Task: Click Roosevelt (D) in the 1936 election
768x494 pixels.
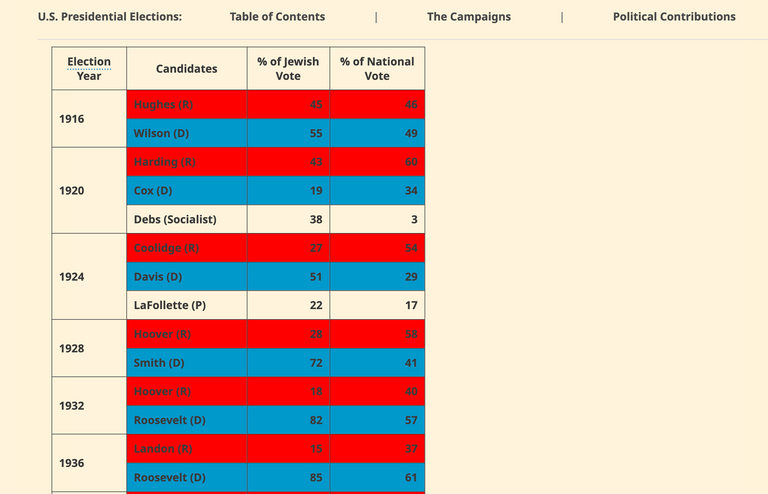Action: (170, 478)
